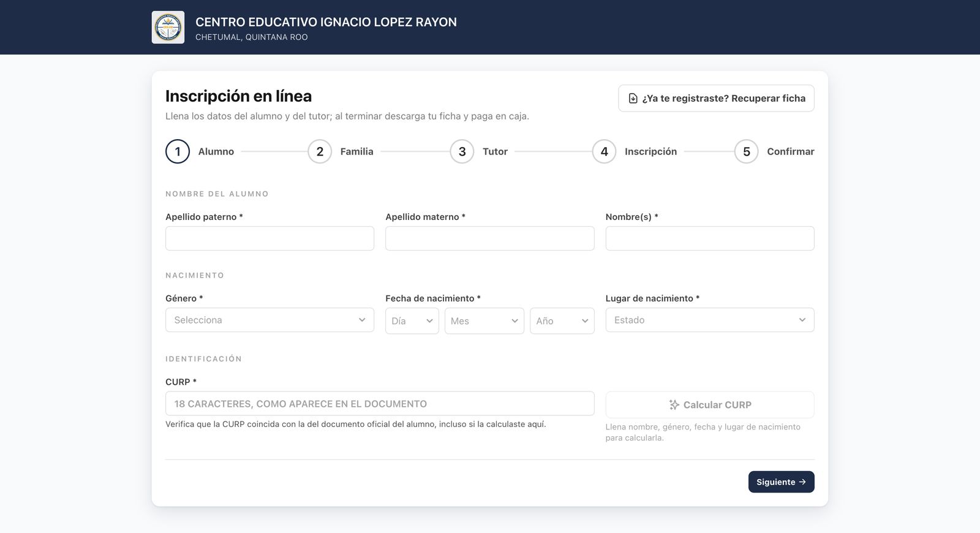
Task: Click step 5 circle for Confirmar
Action: 746,151
